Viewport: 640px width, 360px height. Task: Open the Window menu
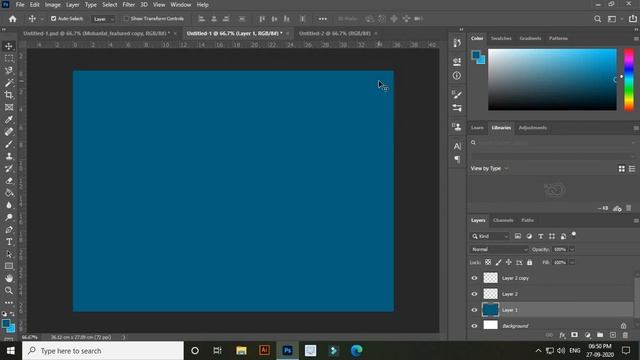181,5
